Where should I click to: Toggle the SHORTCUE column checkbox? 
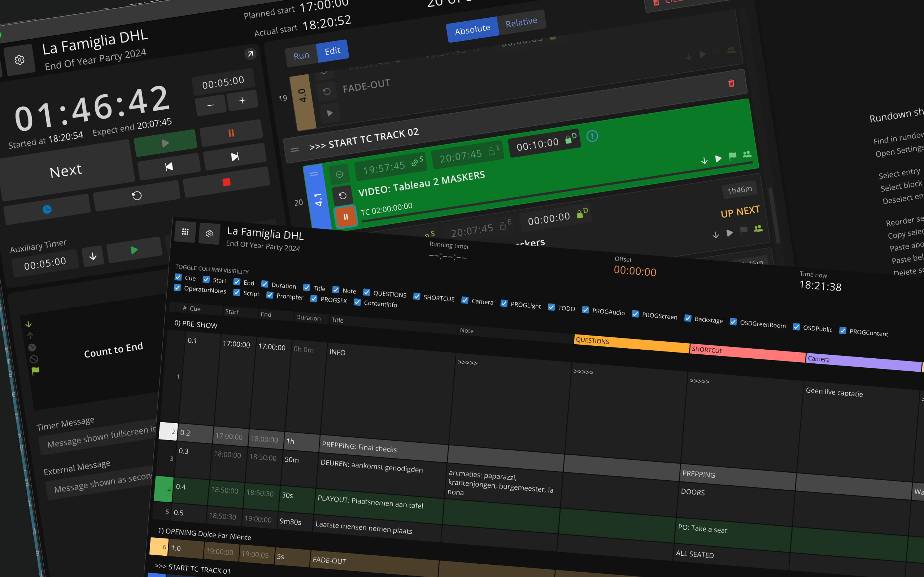417,296
